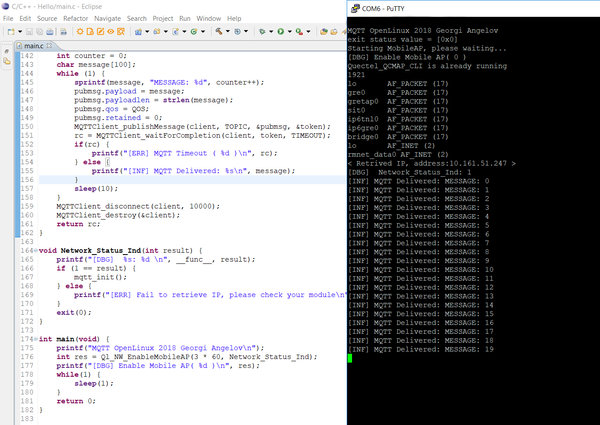Screen dimensions: 600x425
Task: Open the Run menu
Action: point(184,18)
